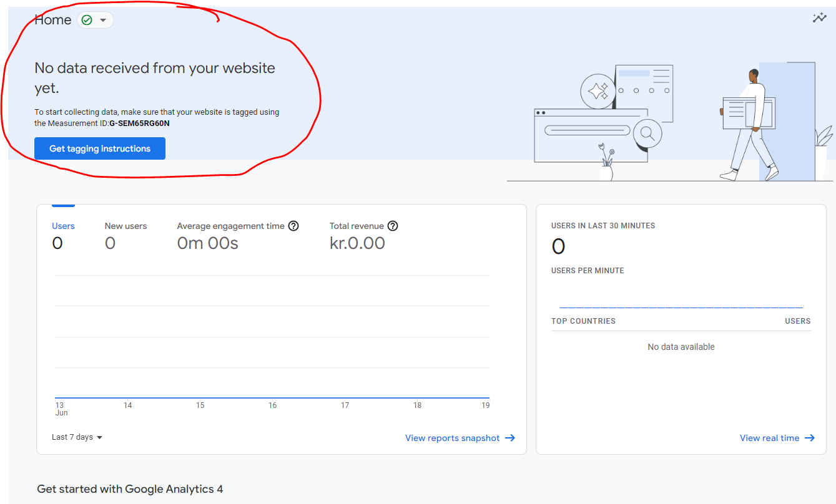Screen dimensions: 836x504
Task: Click help icon next to Total revenue
Action: click(x=393, y=226)
